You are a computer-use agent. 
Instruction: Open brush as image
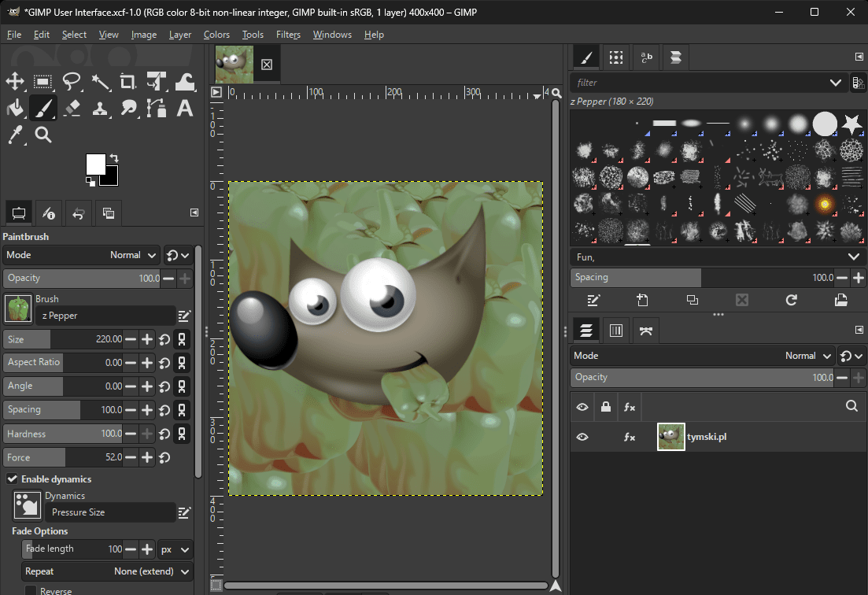(841, 300)
